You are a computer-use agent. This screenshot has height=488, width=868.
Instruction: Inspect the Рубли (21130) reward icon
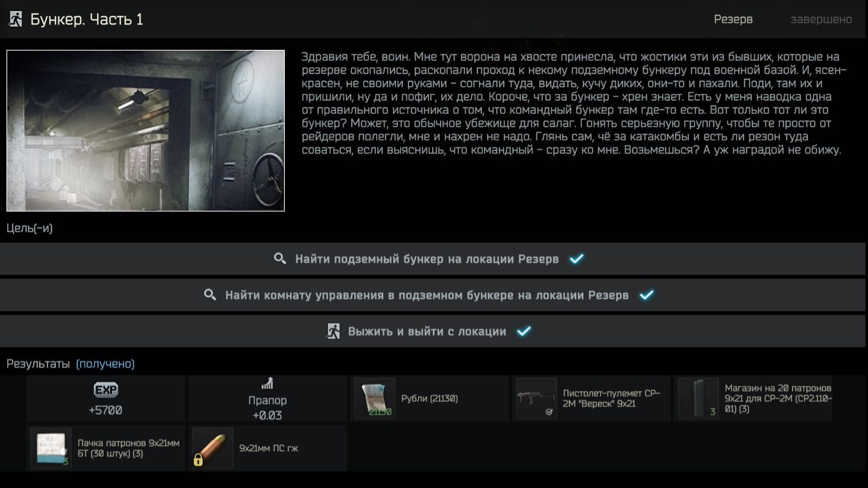click(374, 399)
